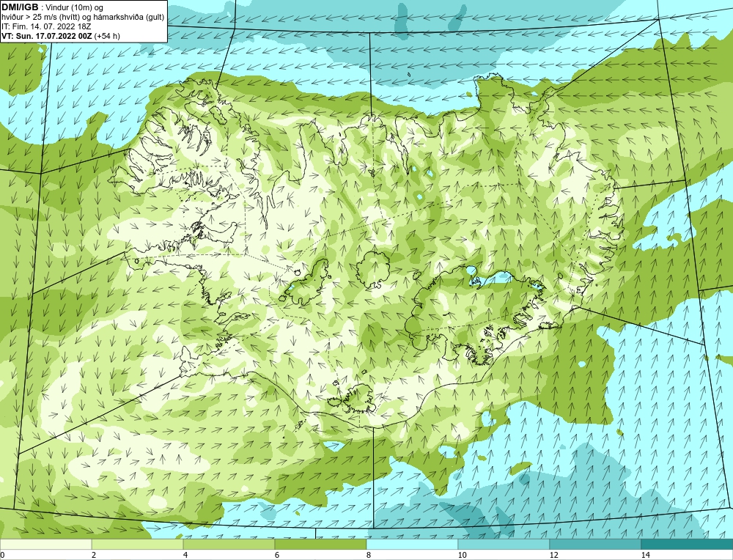Click the 12–14 m/s teal legend swatch
733x560 pixels.
(x=595, y=544)
